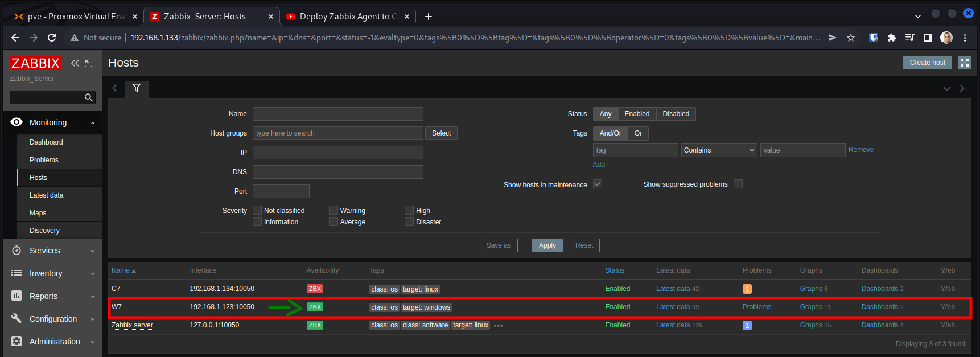This screenshot has height=357, width=980.
Task: Expand the Configuration menu section
Action: [52, 319]
